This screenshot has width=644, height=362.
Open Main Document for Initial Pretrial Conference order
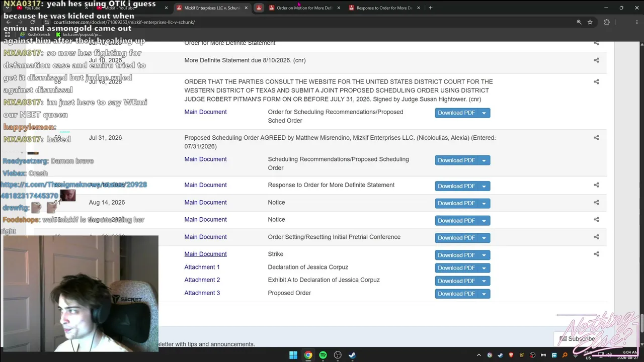[x=205, y=237]
